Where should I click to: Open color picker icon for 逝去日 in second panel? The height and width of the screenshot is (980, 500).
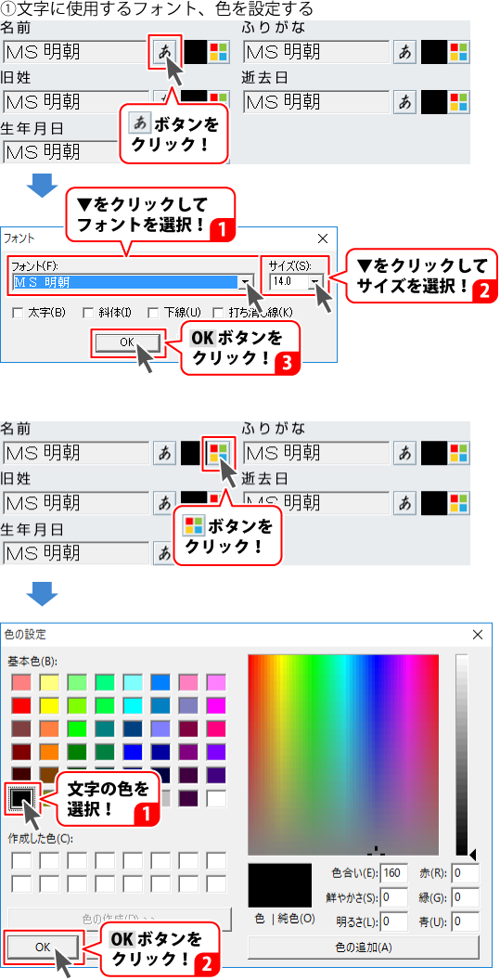[459, 501]
